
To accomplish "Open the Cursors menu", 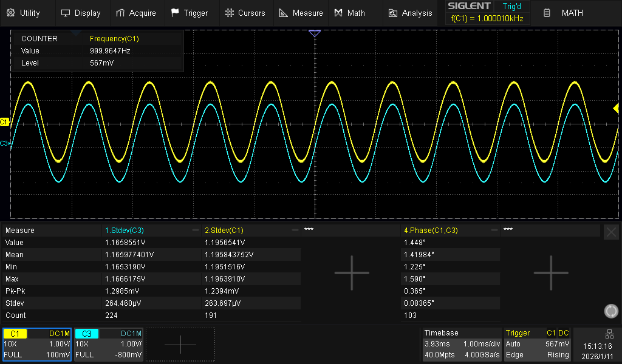I will 245,13.
